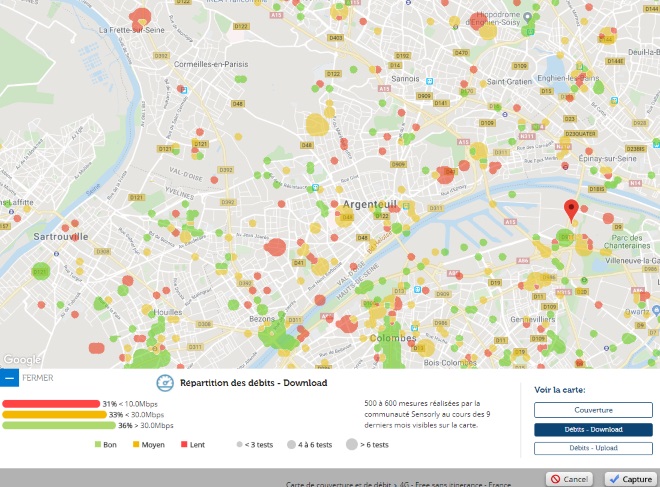Open the Google logo link on the map
The height and width of the screenshot is (487, 660).
pos(20,359)
